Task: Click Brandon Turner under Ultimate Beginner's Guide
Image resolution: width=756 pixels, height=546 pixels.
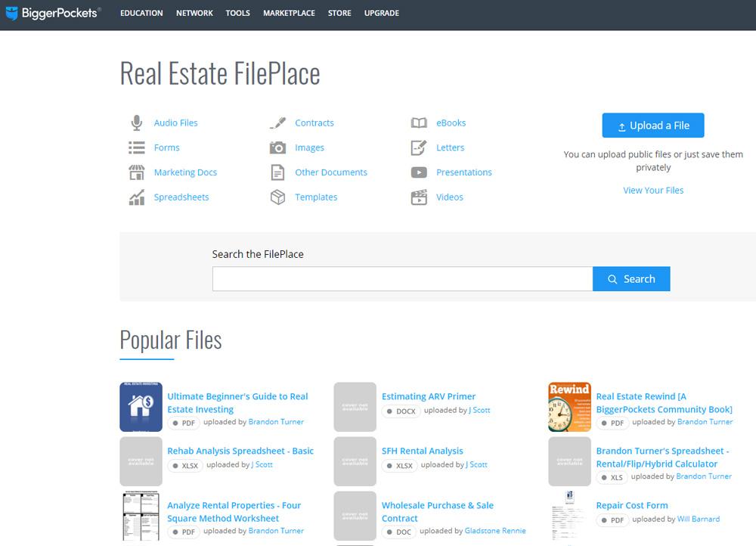Action: [x=276, y=421]
